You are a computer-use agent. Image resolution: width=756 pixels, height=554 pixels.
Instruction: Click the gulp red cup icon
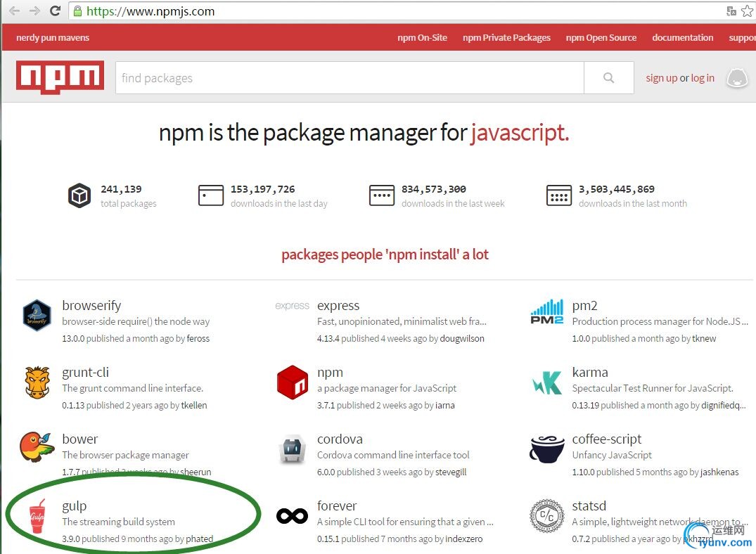[x=37, y=516]
